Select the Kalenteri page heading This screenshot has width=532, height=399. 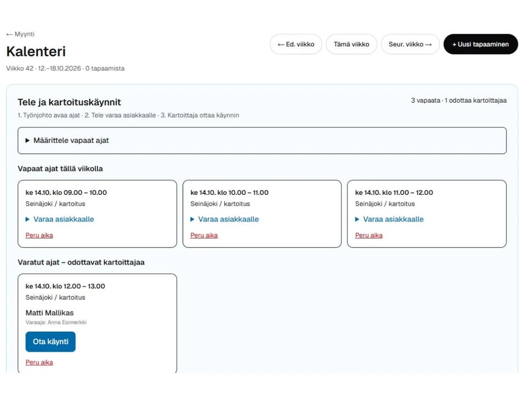click(36, 52)
